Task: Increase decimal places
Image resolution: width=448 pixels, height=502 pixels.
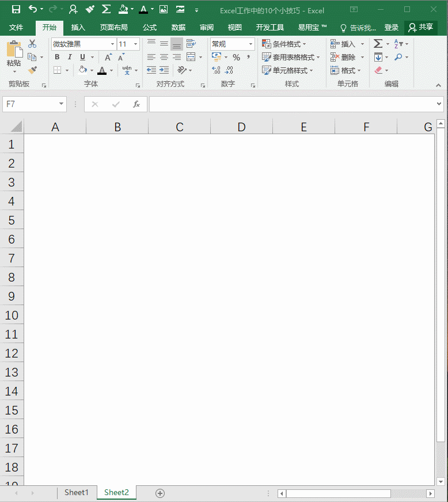Action: (216, 70)
